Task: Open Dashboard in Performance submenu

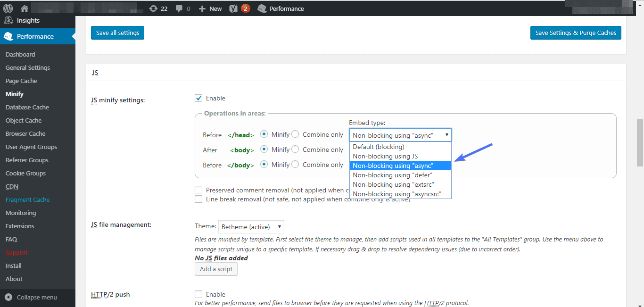Action: 20,54
